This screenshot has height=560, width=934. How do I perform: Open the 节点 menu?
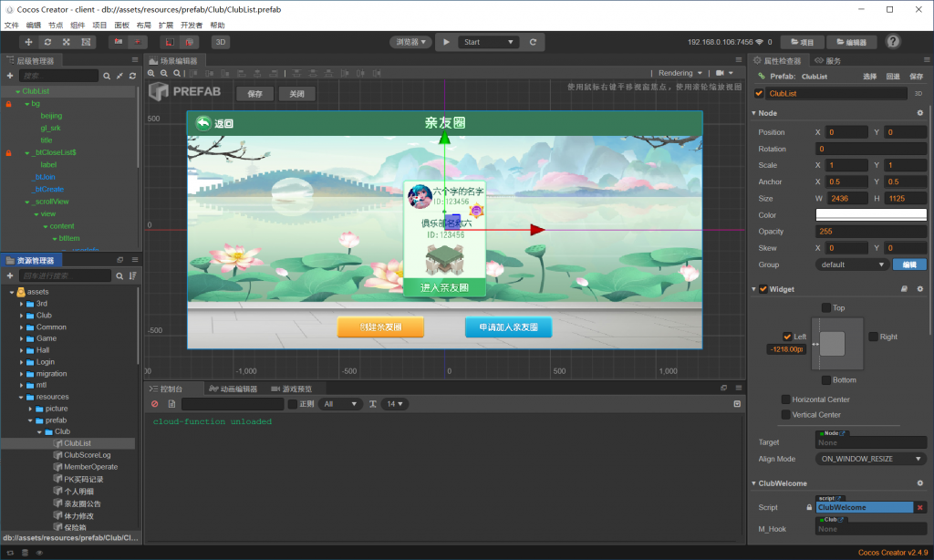[x=57, y=26]
